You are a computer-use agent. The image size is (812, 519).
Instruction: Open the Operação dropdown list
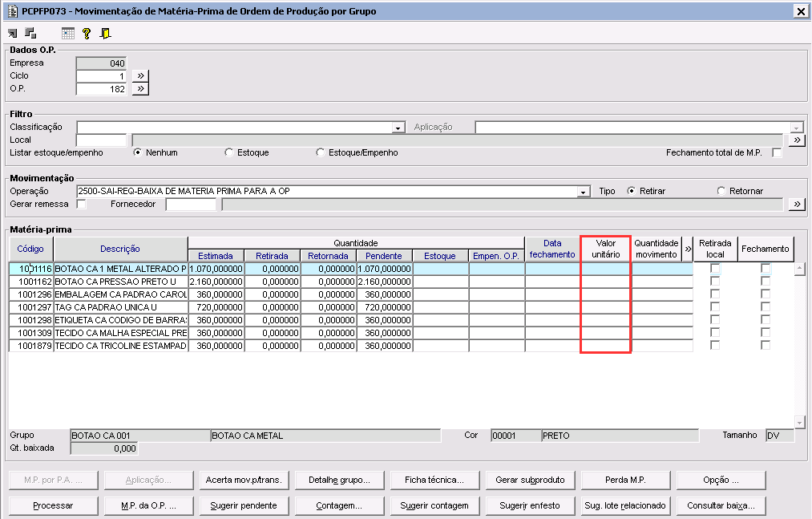click(584, 192)
